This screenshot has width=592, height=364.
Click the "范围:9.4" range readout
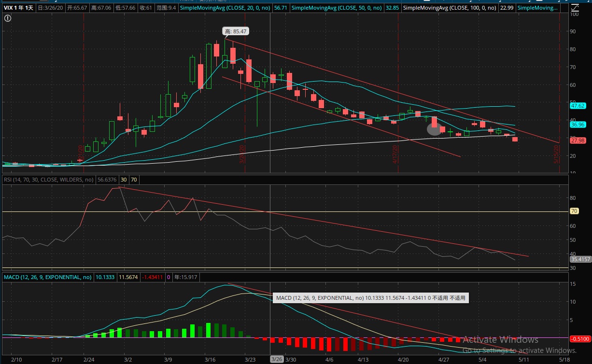tap(166, 8)
